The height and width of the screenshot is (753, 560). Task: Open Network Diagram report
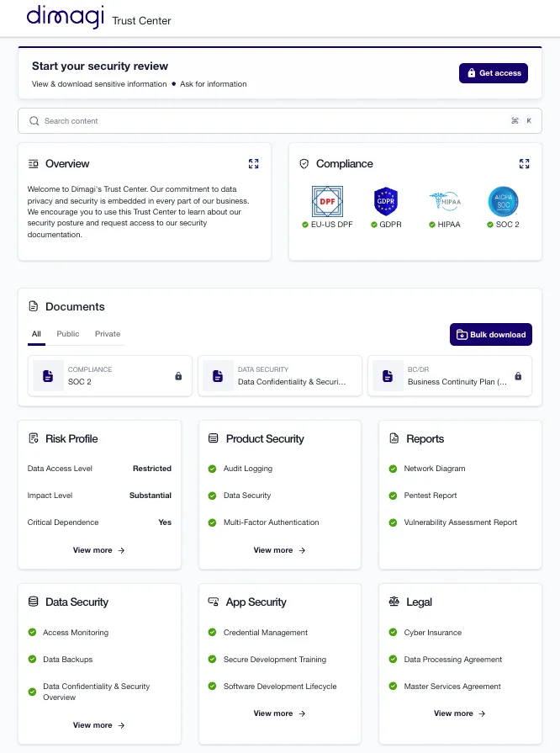pyautogui.click(x=435, y=469)
